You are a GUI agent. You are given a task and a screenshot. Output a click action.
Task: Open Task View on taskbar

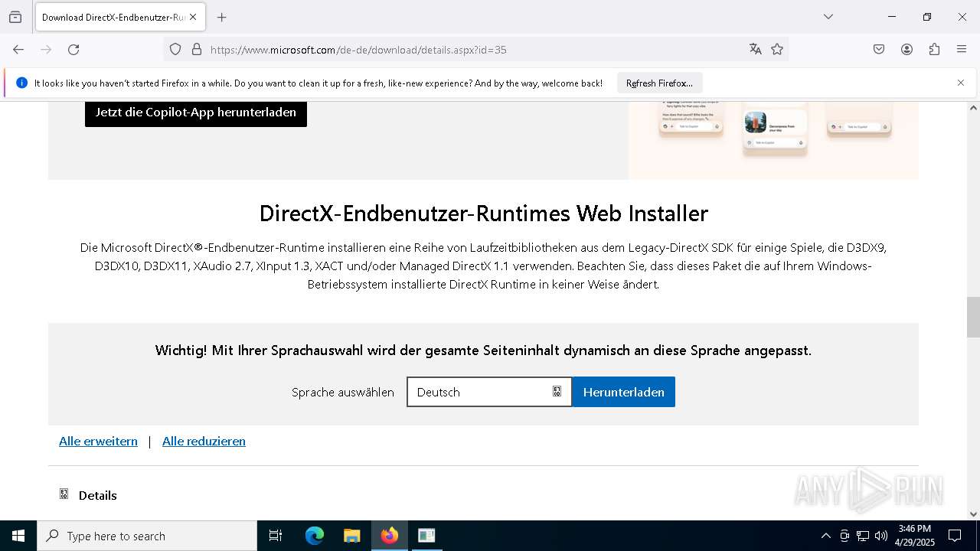pos(276,536)
